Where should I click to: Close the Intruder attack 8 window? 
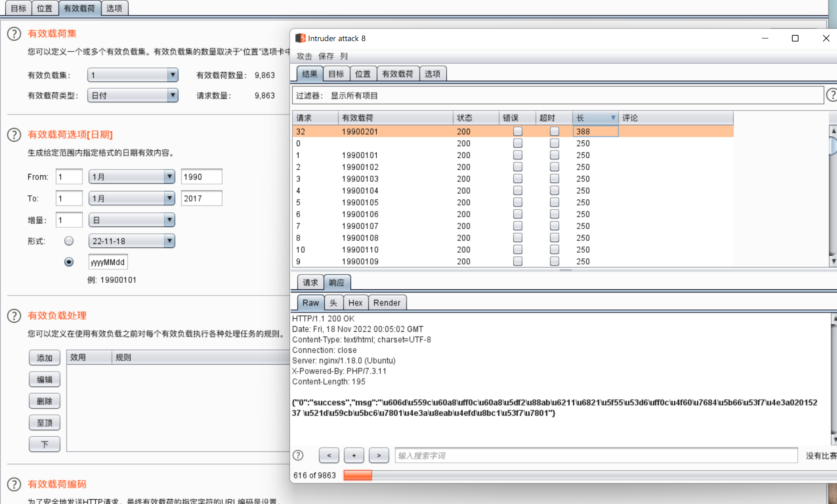point(826,38)
